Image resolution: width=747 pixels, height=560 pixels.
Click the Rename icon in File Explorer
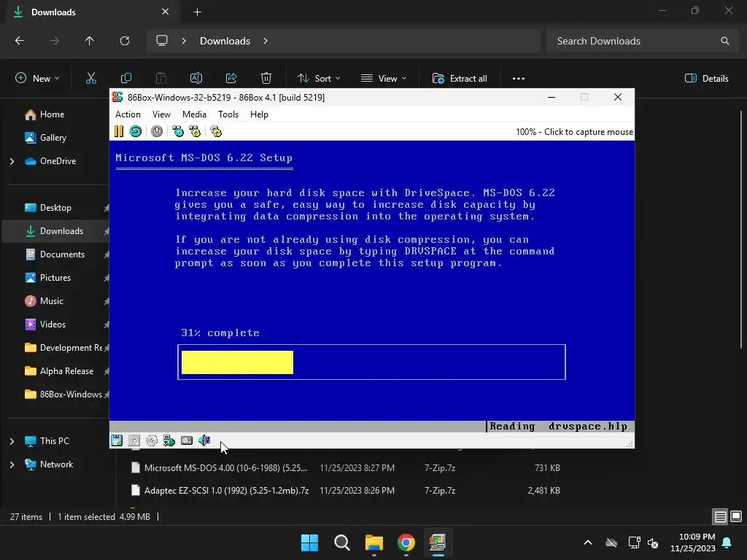[196, 79]
